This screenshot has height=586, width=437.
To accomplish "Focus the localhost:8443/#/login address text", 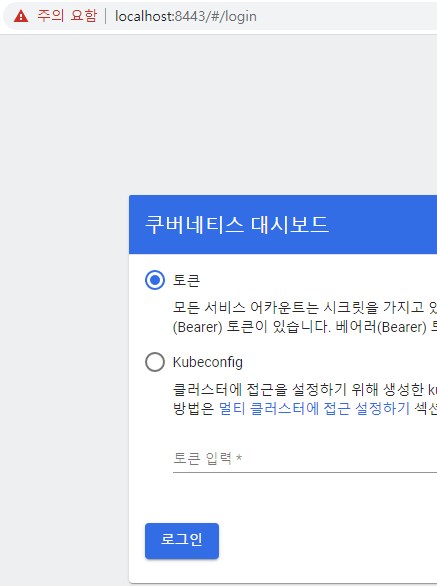I will (x=186, y=16).
